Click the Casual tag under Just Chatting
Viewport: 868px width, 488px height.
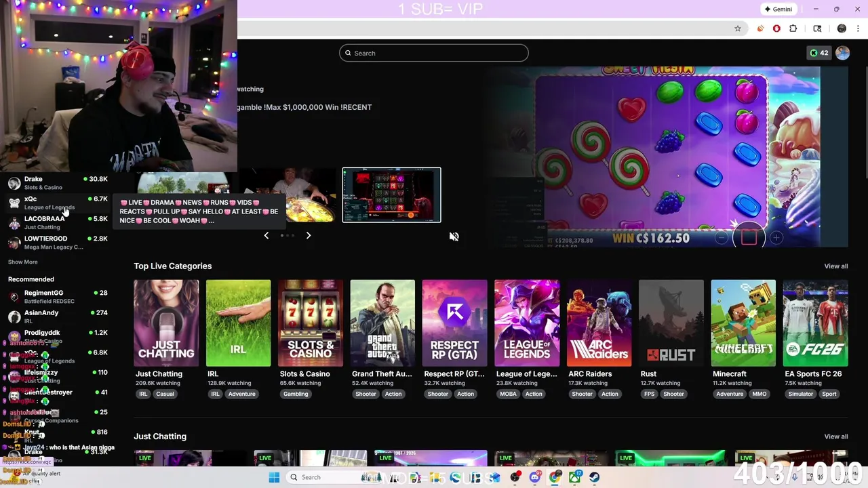point(165,394)
